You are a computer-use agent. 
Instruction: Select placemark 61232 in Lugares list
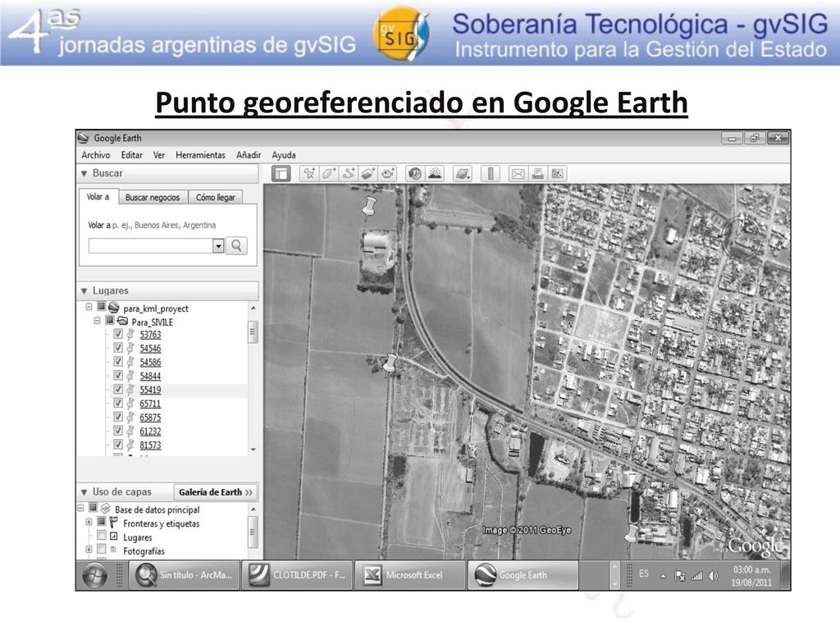point(151,431)
